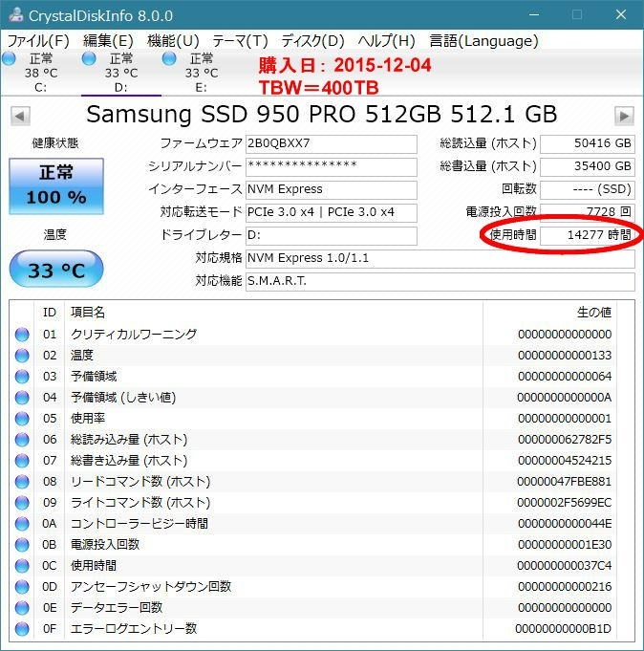
Task: Click status orb of 0E データエラー回数 row
Action: [x=22, y=608]
